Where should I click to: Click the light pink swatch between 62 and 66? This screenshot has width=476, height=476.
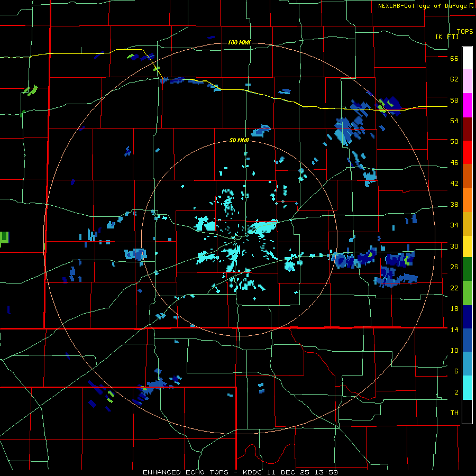467,81
